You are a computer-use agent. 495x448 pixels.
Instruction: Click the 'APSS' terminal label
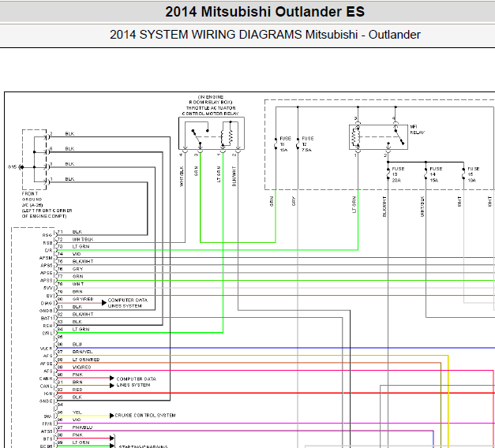point(46,281)
